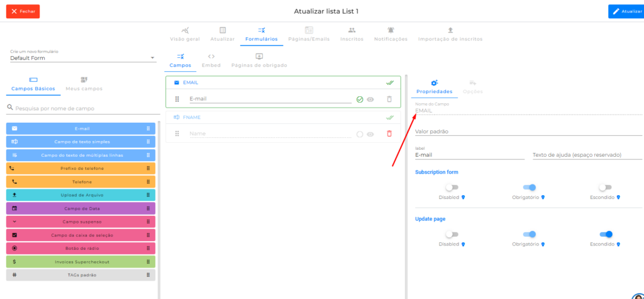This screenshot has width=644, height=299.
Task: Click the Valor padrão input field
Action: point(528,132)
